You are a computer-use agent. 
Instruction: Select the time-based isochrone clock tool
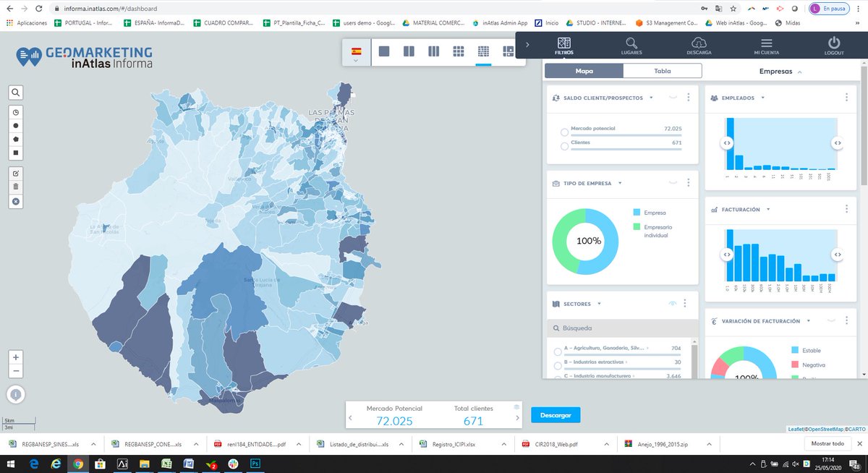(16, 112)
